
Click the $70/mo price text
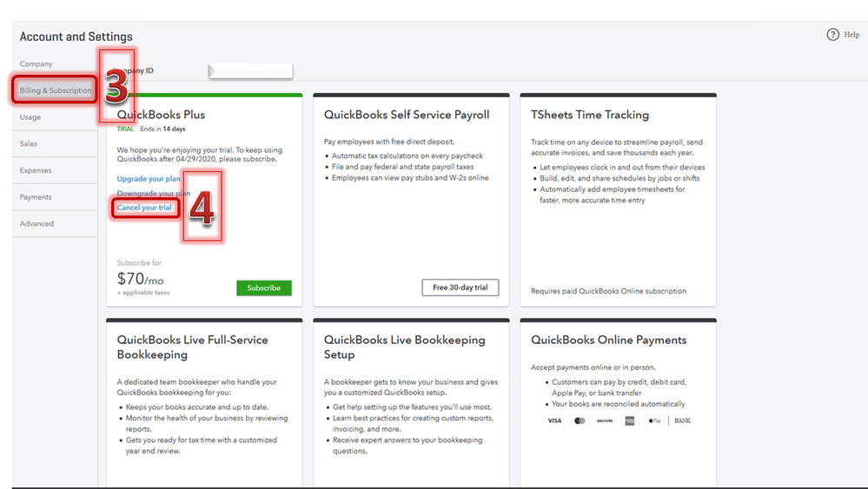(x=140, y=278)
